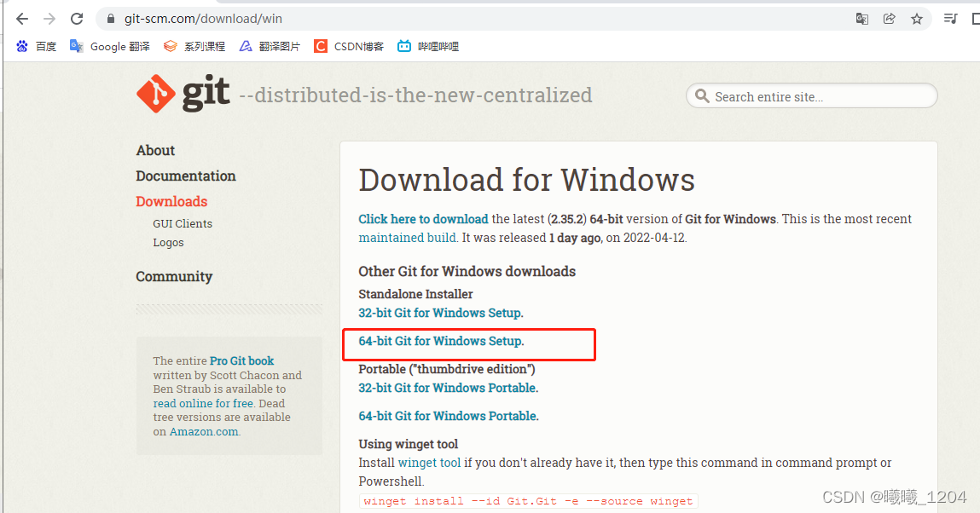Image resolution: width=980 pixels, height=513 pixels.
Task: Click the search magnifier icon
Action: coord(702,96)
